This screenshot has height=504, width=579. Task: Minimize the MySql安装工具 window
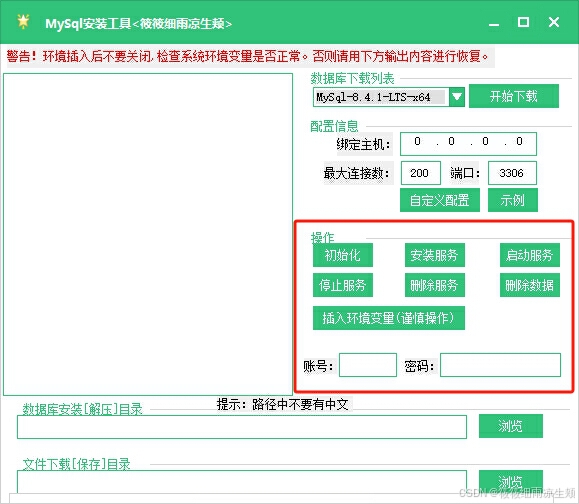click(494, 23)
